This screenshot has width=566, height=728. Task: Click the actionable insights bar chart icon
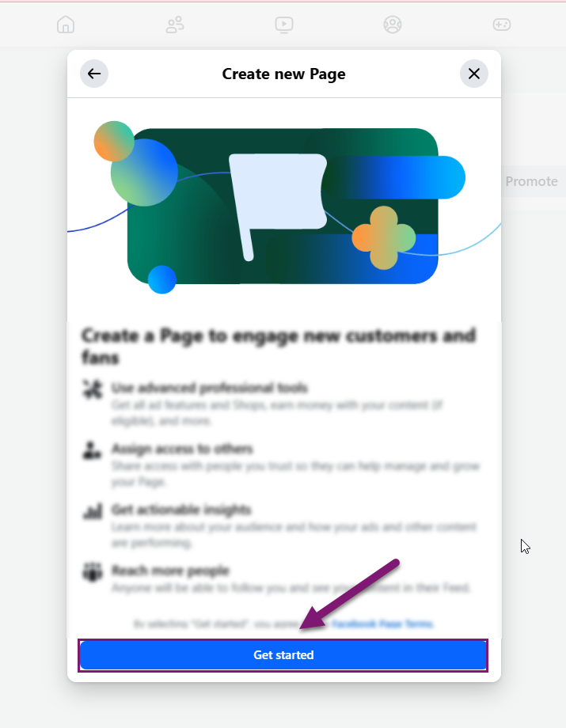tap(92, 511)
